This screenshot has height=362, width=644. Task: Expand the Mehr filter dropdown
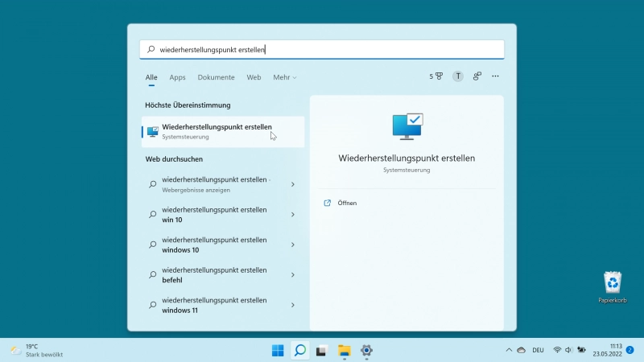pyautogui.click(x=285, y=77)
